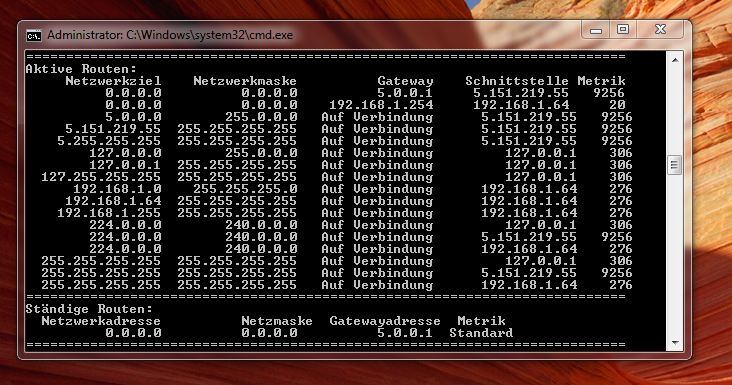732x385 pixels.
Task: Click '0.0.0.0' under the Netzwerkadresse header
Action: coord(133,333)
